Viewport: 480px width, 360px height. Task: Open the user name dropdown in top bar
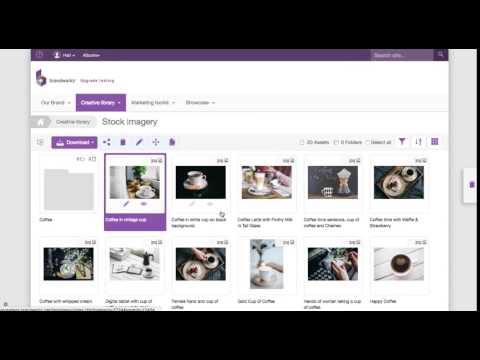69,55
